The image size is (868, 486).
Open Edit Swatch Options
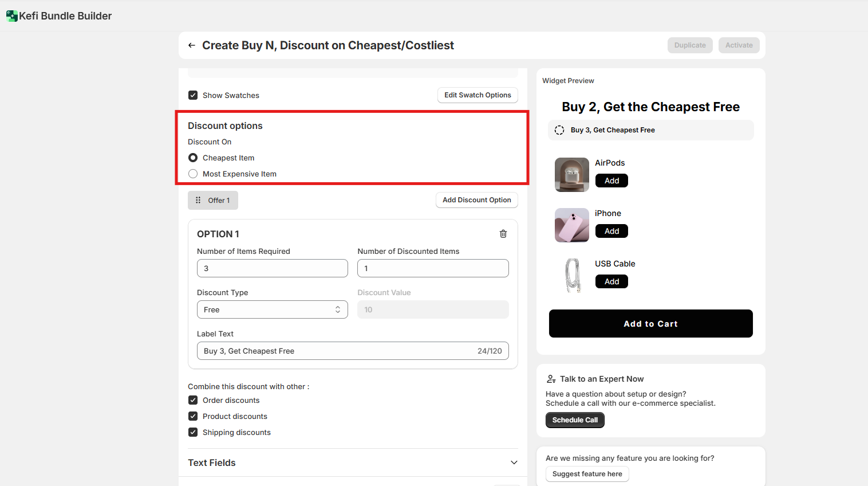(x=478, y=95)
